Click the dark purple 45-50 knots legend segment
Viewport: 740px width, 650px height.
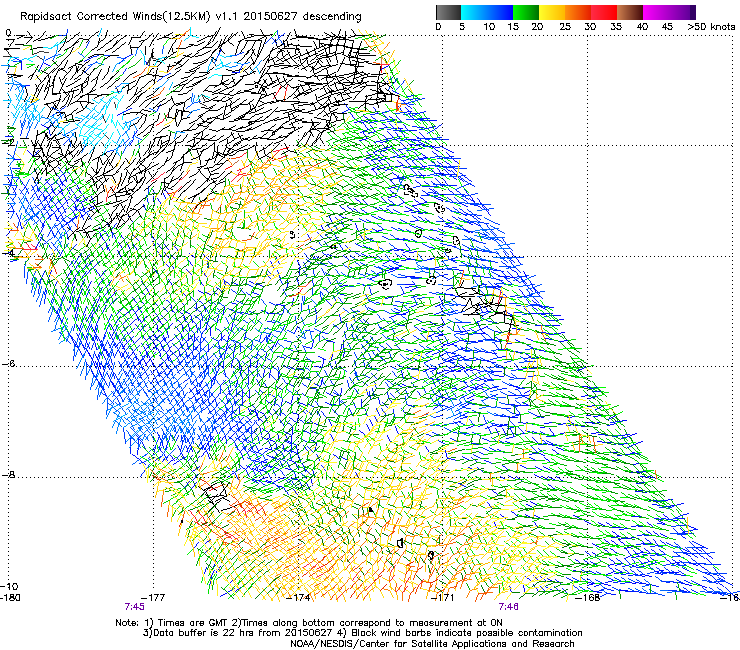click(682, 12)
